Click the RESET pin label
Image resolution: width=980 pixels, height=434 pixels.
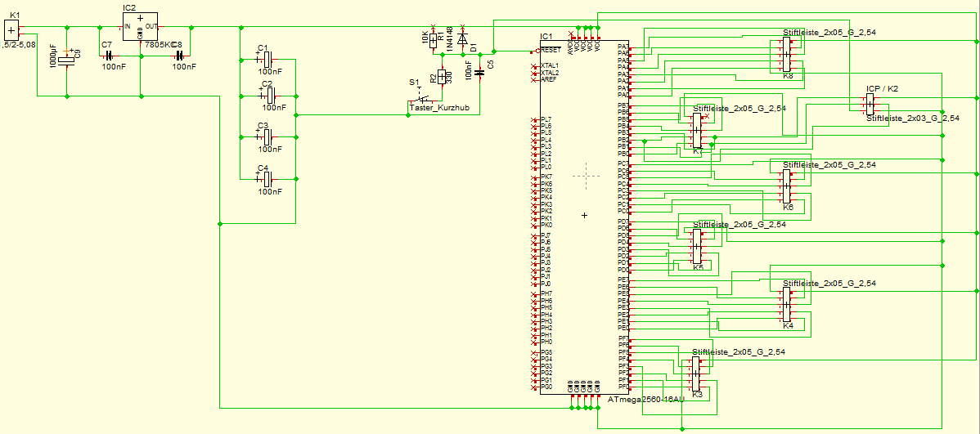click(550, 50)
